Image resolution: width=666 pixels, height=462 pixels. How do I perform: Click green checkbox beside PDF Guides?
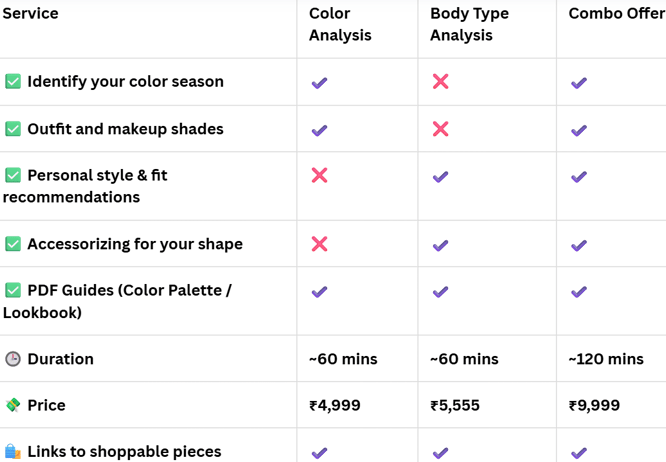[13, 290]
